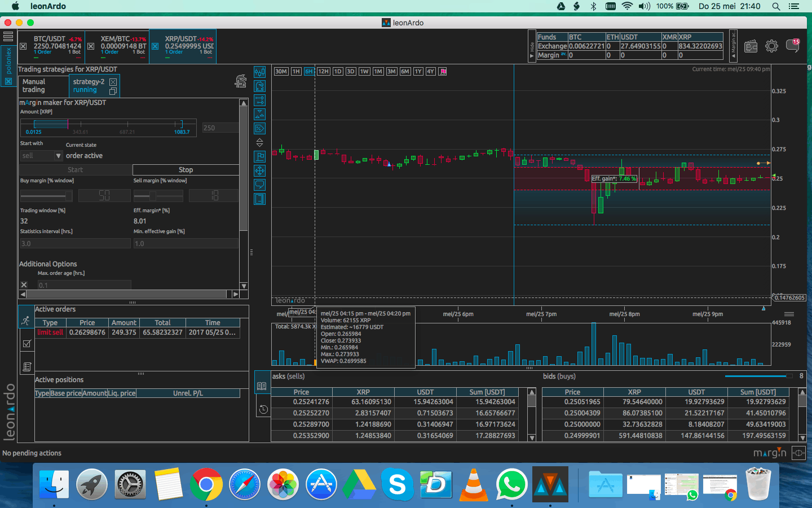Viewport: 812px width, 508px height.
Task: Switch to the Manual trading tab
Action: [x=43, y=86]
